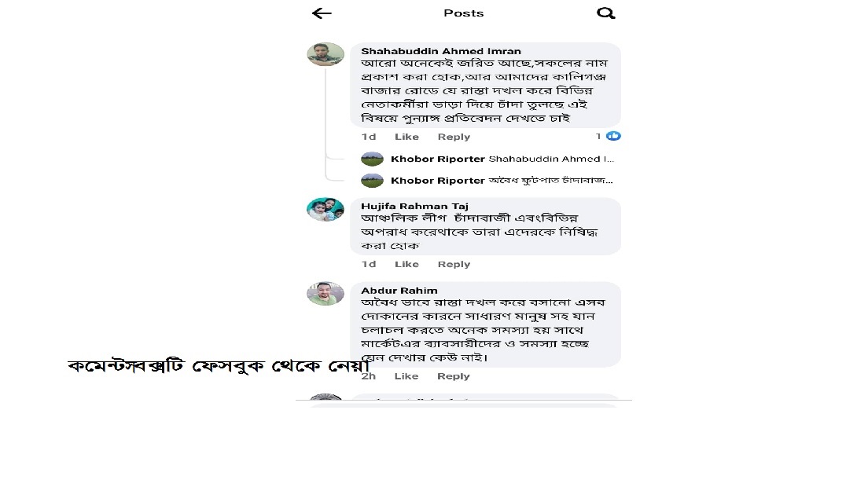
Task: Open Abdur Rahim's profile picture
Action: tap(325, 294)
